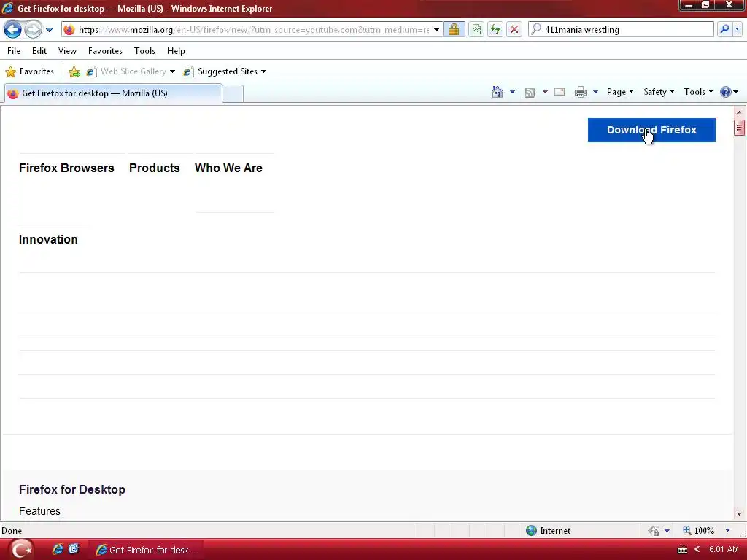747x560 pixels.
Task: Click the 6:01 AM clock
Action: click(x=724, y=550)
